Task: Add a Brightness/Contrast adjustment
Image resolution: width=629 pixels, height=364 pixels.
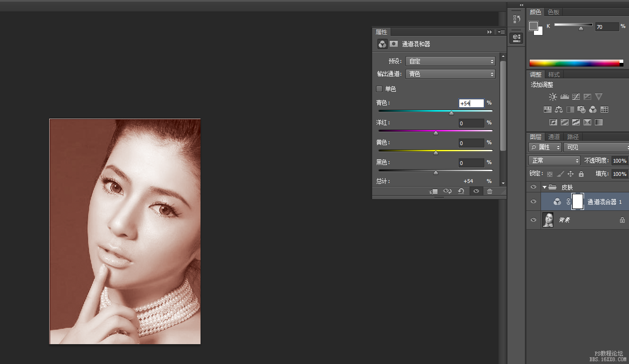Action: 553,96
